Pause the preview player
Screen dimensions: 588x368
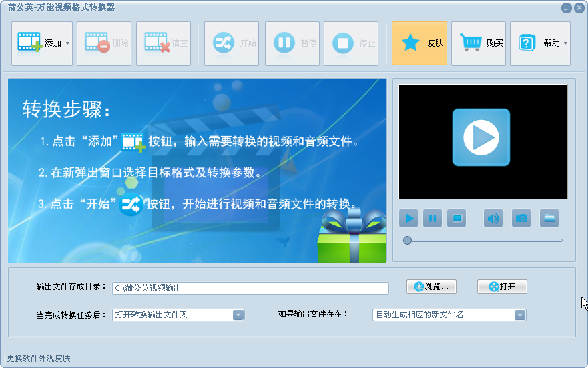click(432, 218)
